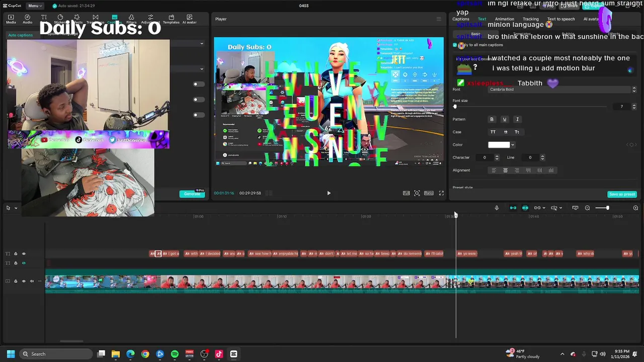Select the Text tab in right panel
Viewport: 644px width, 362px height.
482,19
